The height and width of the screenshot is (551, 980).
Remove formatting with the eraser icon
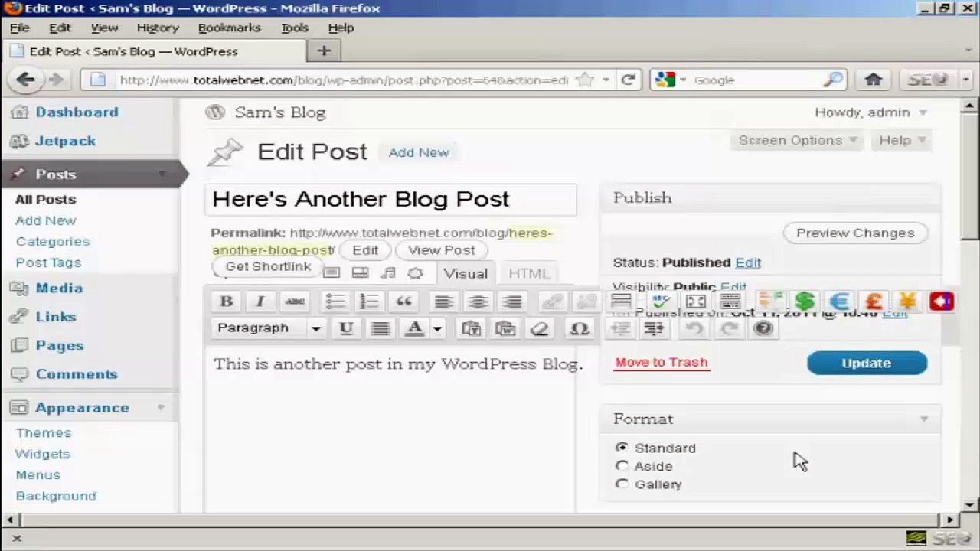[540, 328]
